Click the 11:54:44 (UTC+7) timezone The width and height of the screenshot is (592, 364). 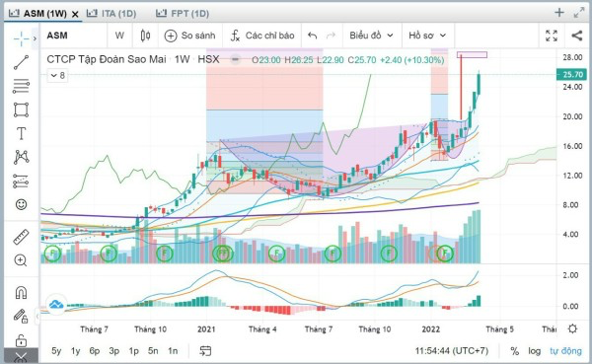coord(452,351)
